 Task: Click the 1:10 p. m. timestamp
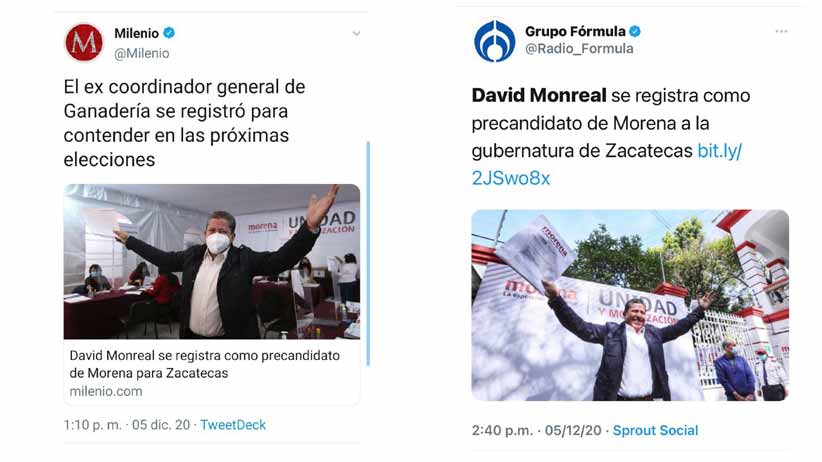tap(92, 425)
